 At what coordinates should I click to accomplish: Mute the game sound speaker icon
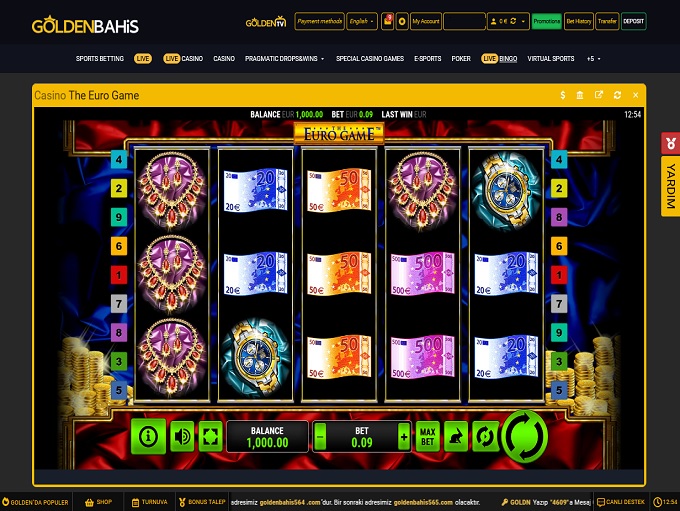182,436
